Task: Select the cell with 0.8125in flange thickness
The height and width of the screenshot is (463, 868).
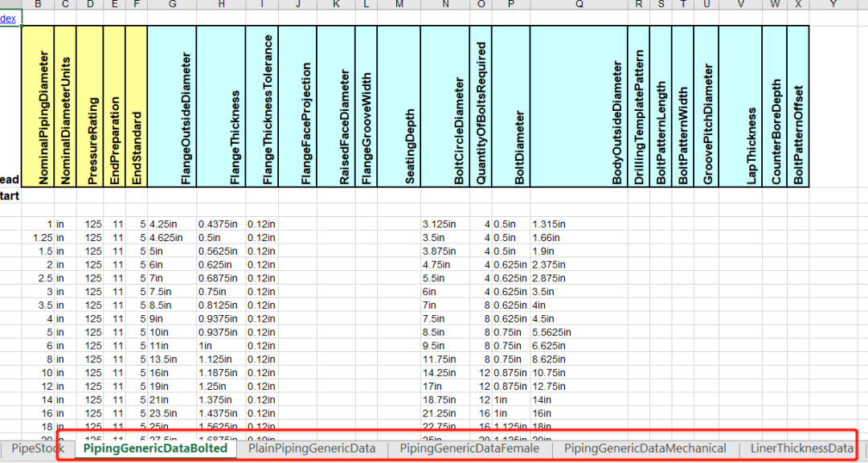Action: pyautogui.click(x=221, y=305)
